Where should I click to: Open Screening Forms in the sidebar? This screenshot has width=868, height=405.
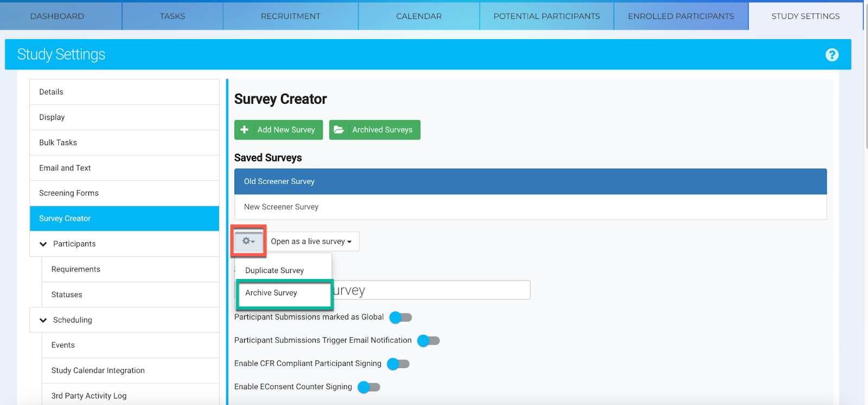pos(69,193)
